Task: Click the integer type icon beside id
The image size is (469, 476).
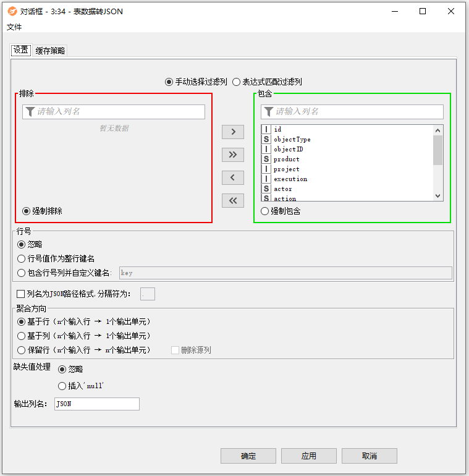Action: 266,129
